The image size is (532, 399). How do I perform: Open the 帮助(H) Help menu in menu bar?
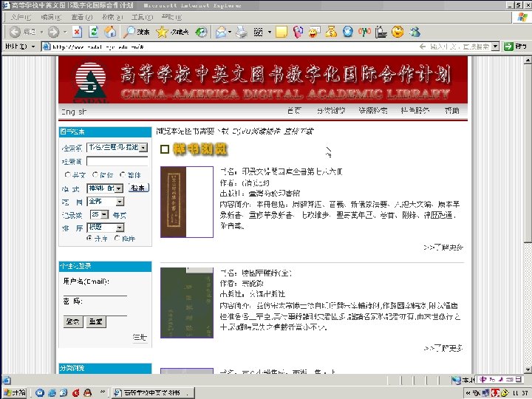[171, 17]
